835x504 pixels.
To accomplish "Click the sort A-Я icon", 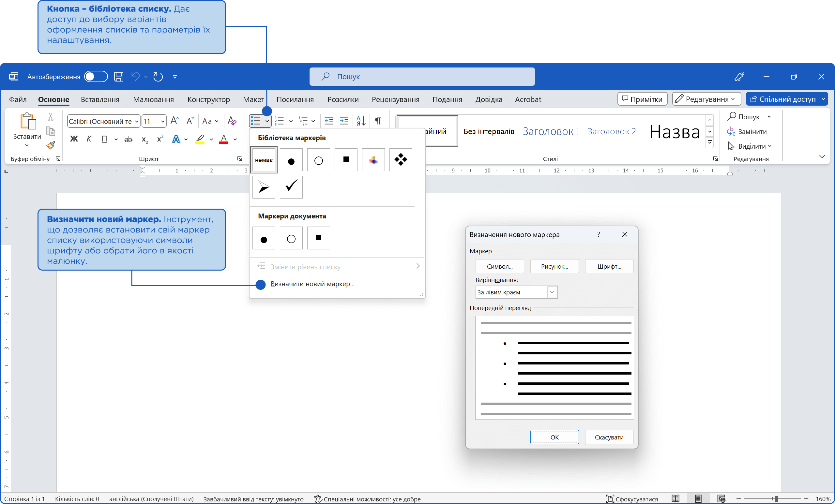I will (x=361, y=121).
